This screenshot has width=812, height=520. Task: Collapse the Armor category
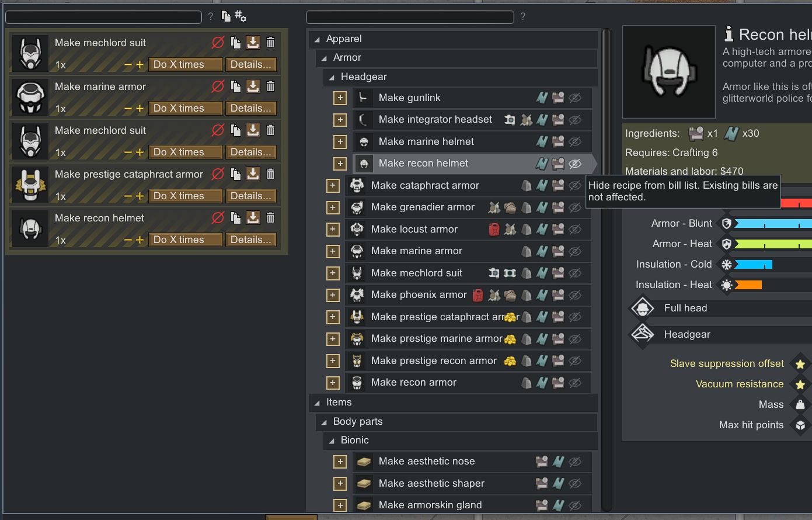[324, 58]
